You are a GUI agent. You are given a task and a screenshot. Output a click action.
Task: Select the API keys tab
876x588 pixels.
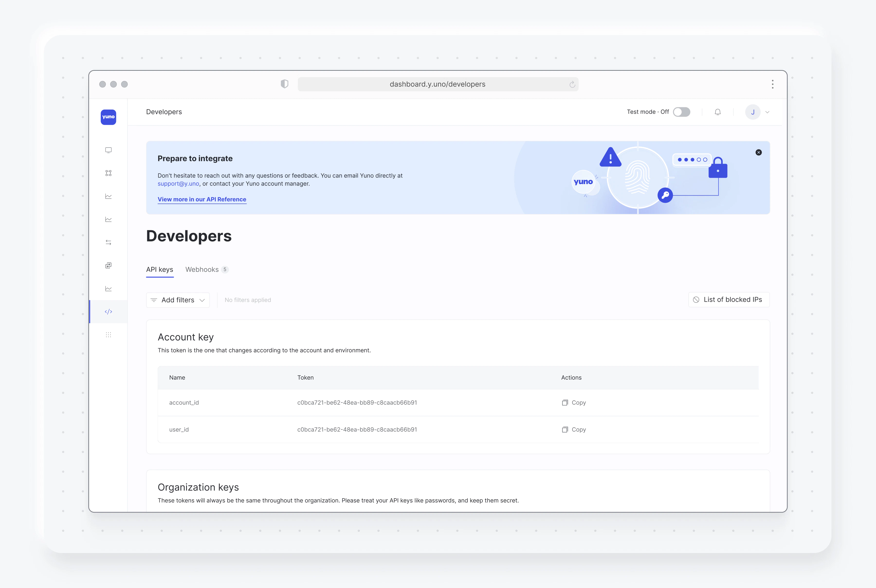[x=159, y=269]
